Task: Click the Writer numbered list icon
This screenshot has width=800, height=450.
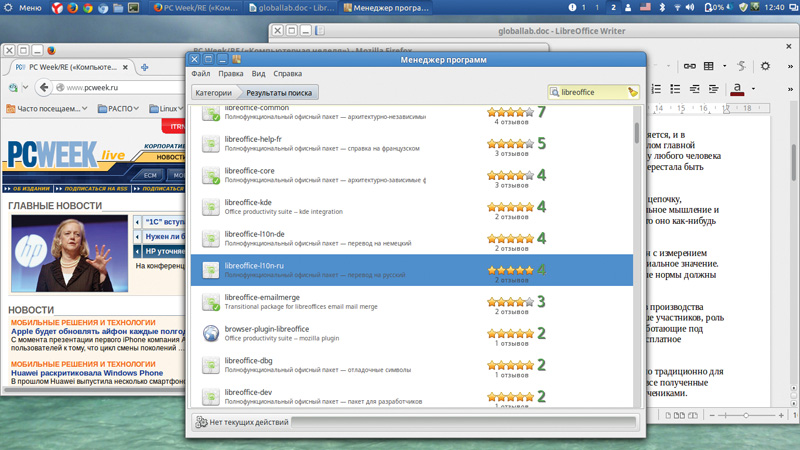Action: [656, 89]
